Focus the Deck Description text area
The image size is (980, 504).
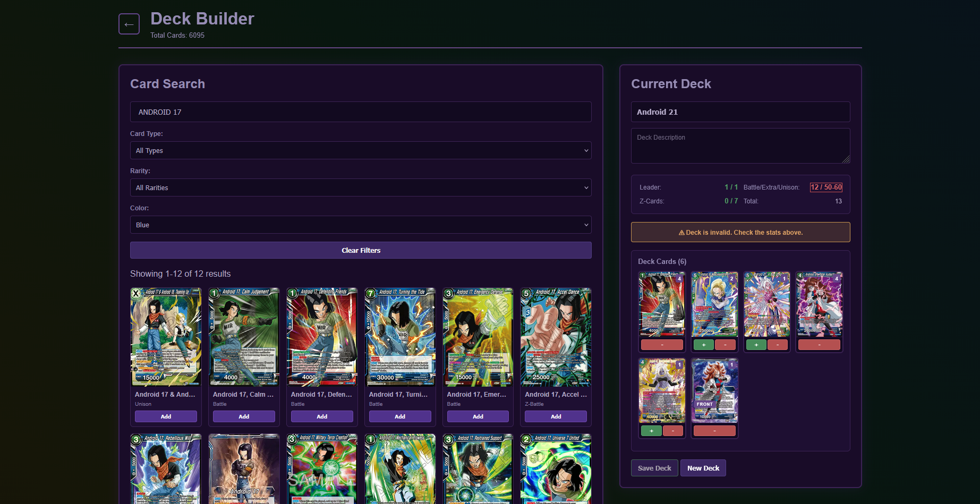[x=740, y=146]
